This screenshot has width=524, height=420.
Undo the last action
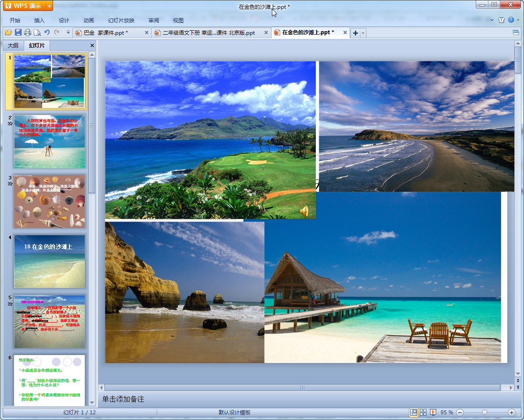[x=47, y=32]
